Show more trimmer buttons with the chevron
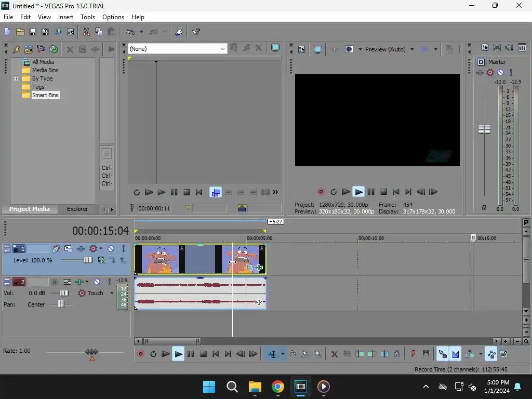Screen dimensions: 532x399 [x=275, y=192]
